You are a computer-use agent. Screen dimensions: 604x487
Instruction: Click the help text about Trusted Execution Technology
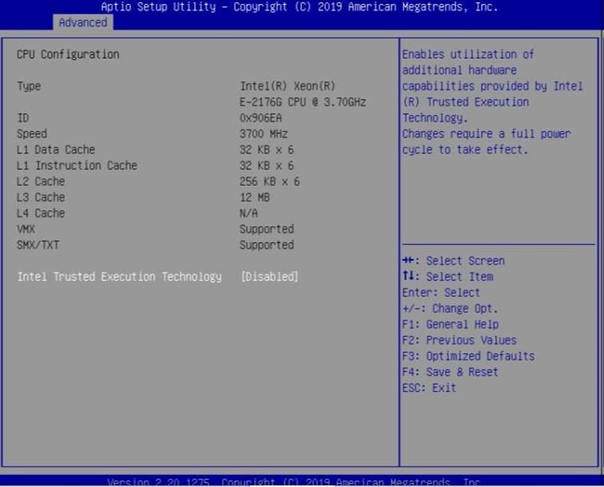click(x=492, y=86)
